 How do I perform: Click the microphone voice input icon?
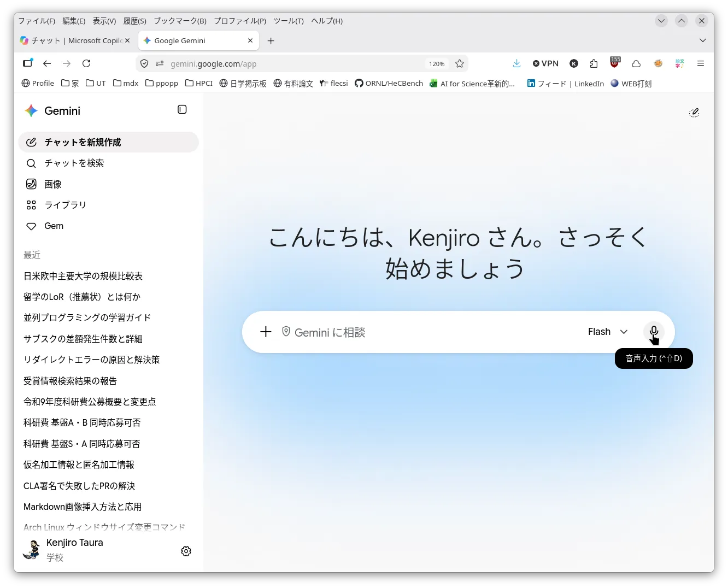click(654, 331)
